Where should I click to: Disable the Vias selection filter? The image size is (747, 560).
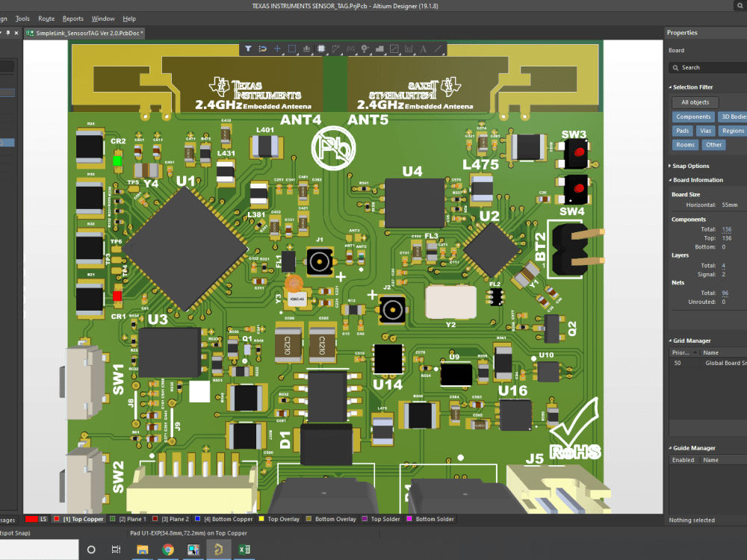[x=706, y=131]
